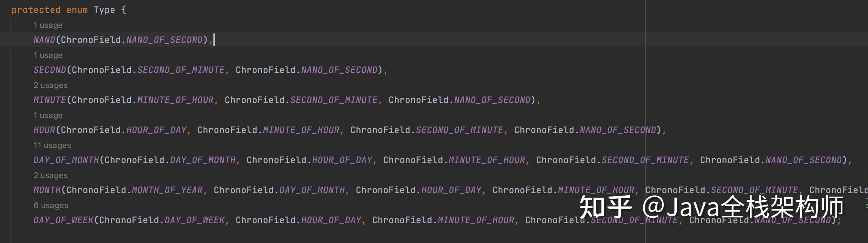This screenshot has height=243, width=868.
Task: Click the 'enum' keyword
Action: 77,10
